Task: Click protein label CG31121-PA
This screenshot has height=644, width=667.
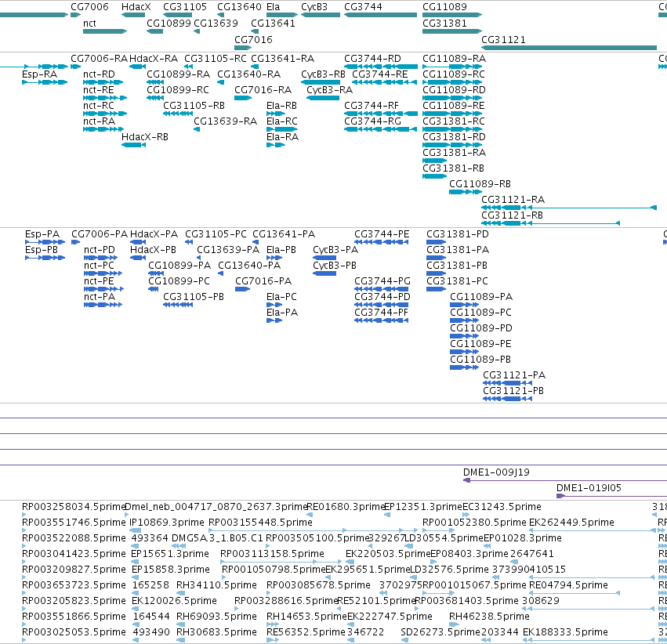Action: [x=514, y=375]
